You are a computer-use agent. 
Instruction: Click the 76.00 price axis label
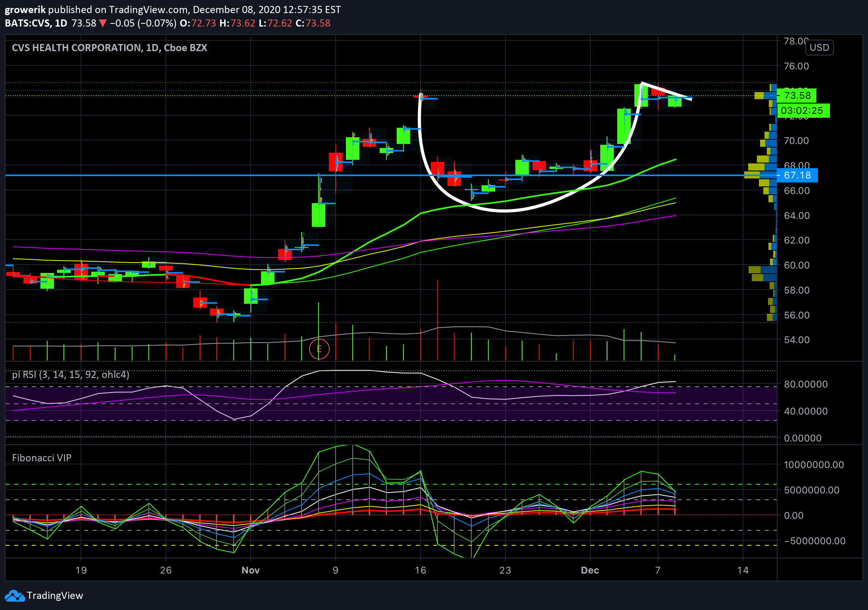point(796,66)
